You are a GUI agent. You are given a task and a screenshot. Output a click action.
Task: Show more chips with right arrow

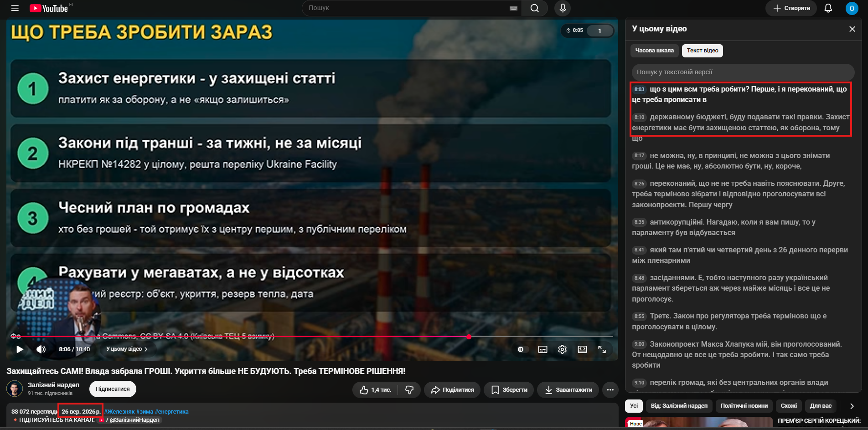pyautogui.click(x=852, y=406)
